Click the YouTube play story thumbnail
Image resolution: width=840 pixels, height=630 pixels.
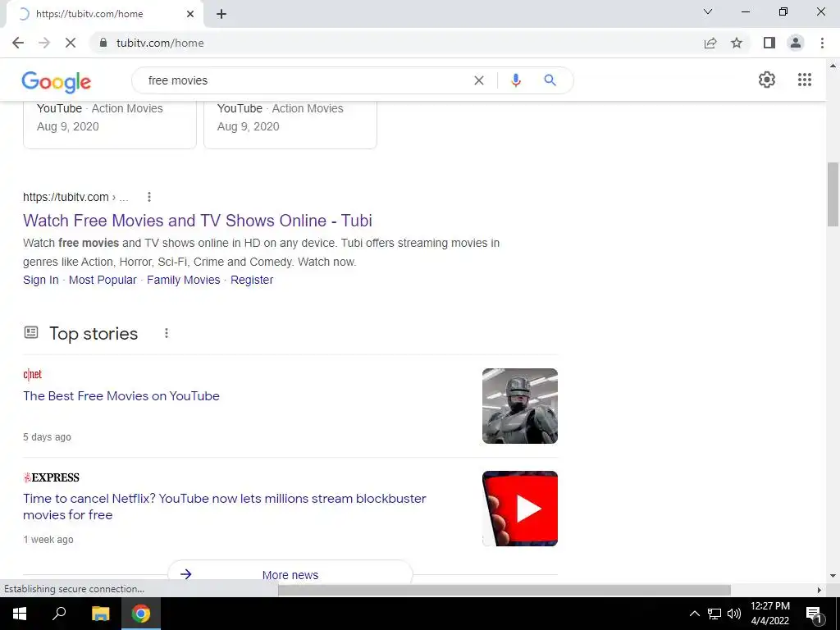(519, 509)
